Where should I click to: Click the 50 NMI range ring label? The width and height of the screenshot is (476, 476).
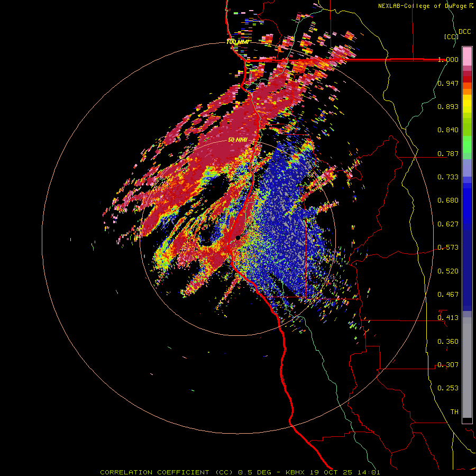237,140
